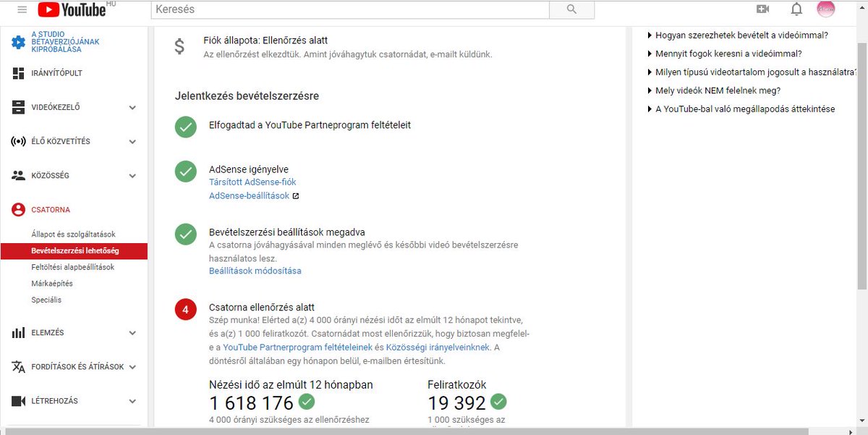Click checkmark next to Bevételszerzési beállítások megadva
The image size is (868, 435).
pyautogui.click(x=186, y=235)
